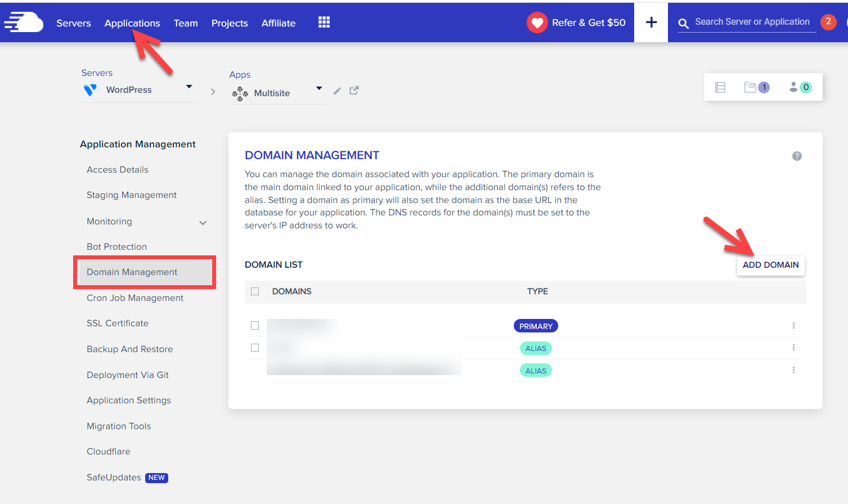Click the team members icon with 0
The width and height of the screenshot is (848, 504).
800,87
